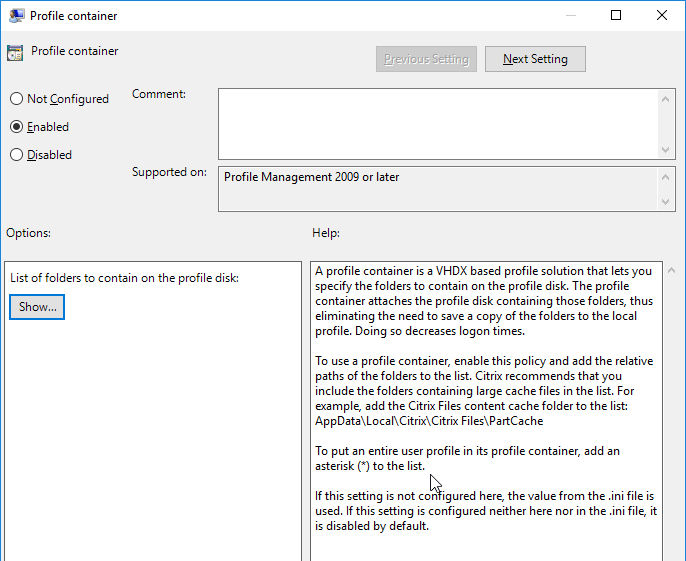Click the Supported on scroll down arrow
The image size is (686, 561).
tap(665, 202)
